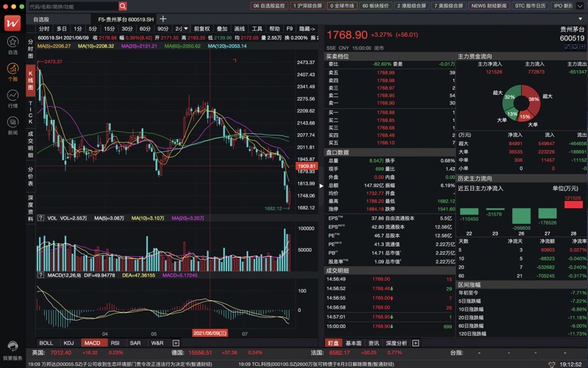The height and width of the screenshot is (368, 588).
Task: Toggle 叠加 overlay
Action: click(222, 29)
